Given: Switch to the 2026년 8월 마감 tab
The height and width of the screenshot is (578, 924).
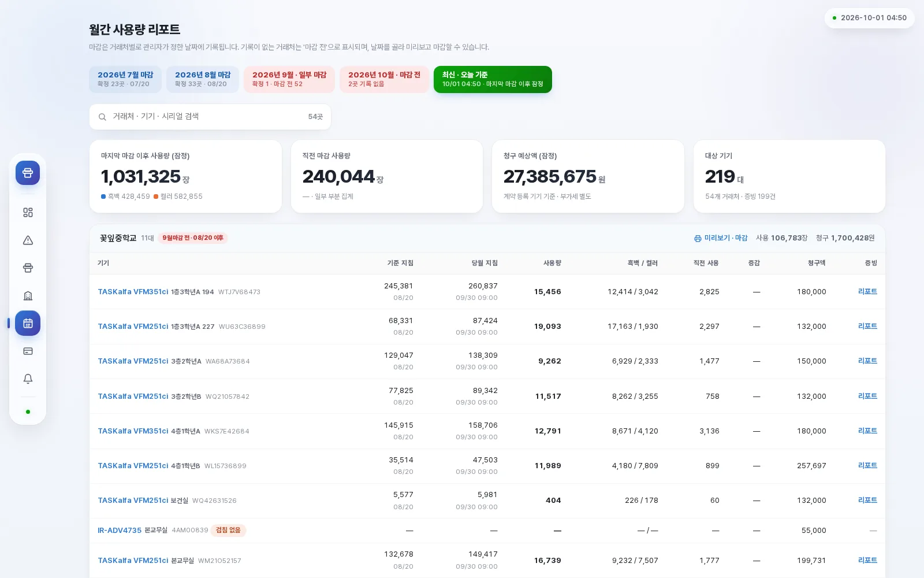Looking at the screenshot, I should pos(203,79).
